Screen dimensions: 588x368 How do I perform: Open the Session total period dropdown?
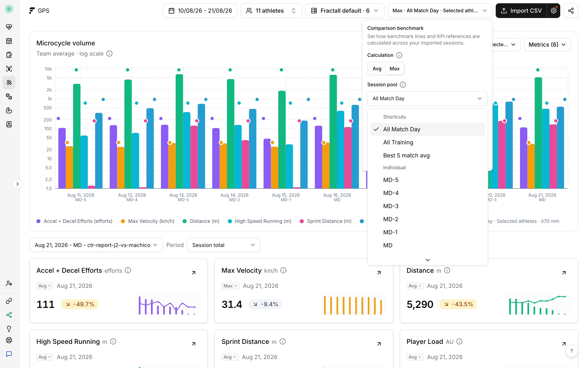point(224,245)
